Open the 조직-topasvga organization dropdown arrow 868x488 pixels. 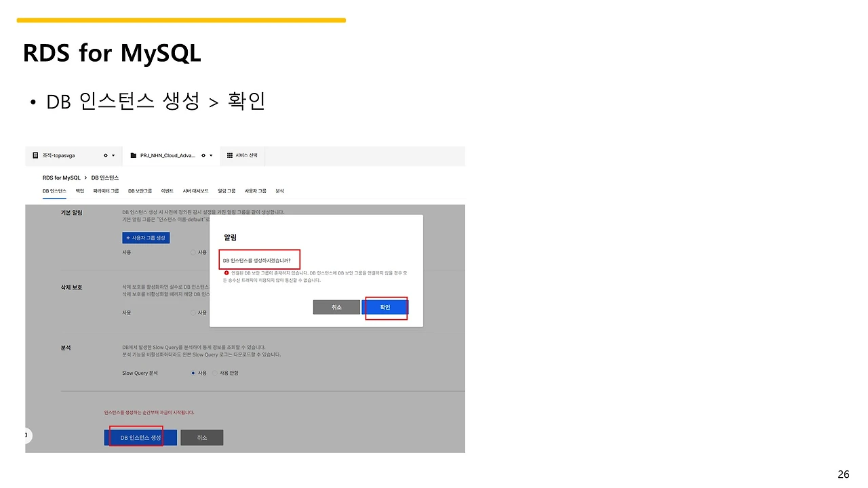tap(113, 155)
